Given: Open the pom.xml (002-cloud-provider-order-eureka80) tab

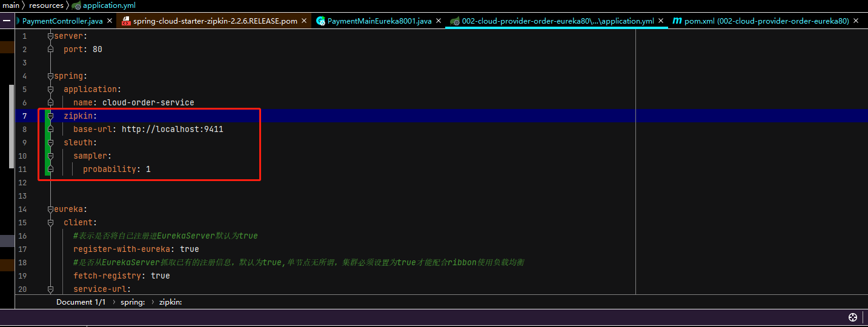Looking at the screenshot, I should tap(766, 21).
